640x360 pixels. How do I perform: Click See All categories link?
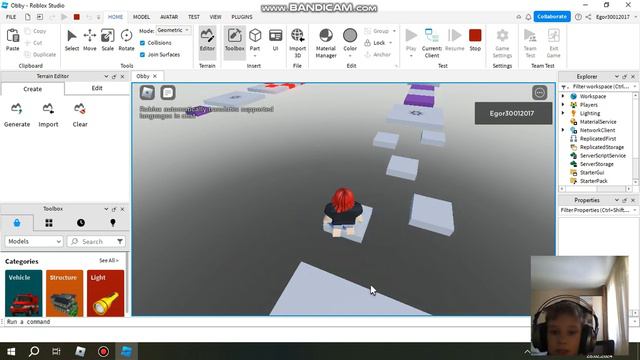point(109,260)
